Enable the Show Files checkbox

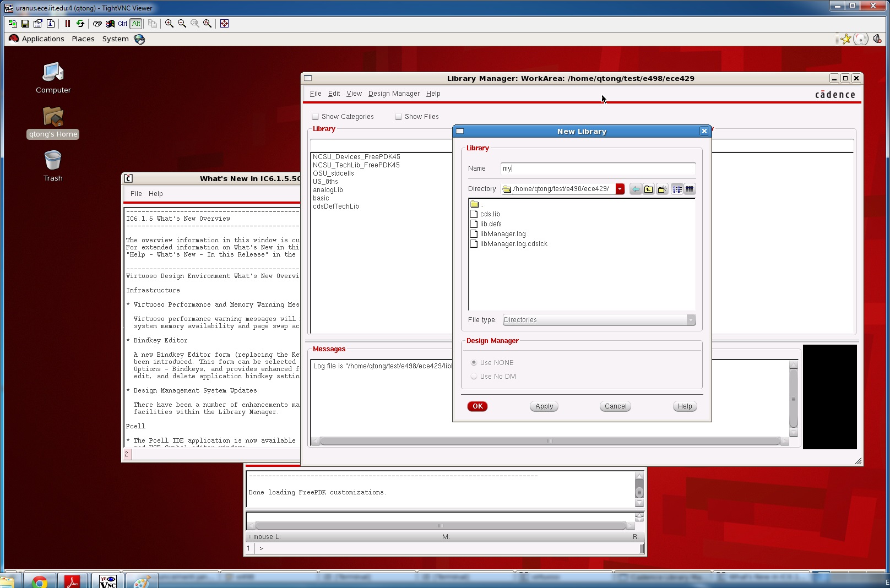tap(399, 117)
